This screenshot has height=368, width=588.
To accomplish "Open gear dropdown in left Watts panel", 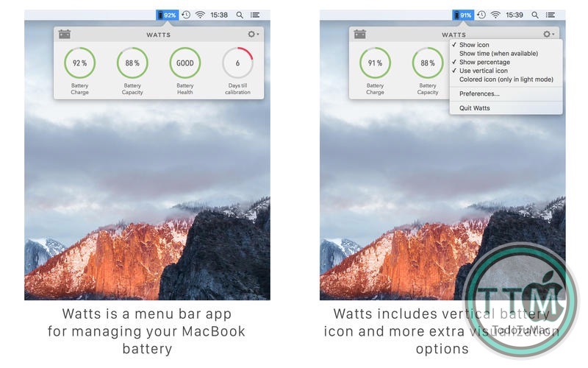I will (253, 34).
